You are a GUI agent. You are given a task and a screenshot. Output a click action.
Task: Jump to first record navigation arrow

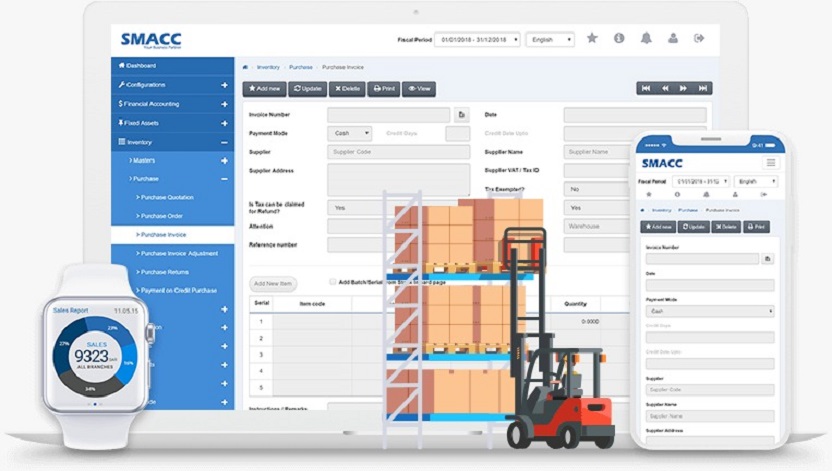click(646, 89)
